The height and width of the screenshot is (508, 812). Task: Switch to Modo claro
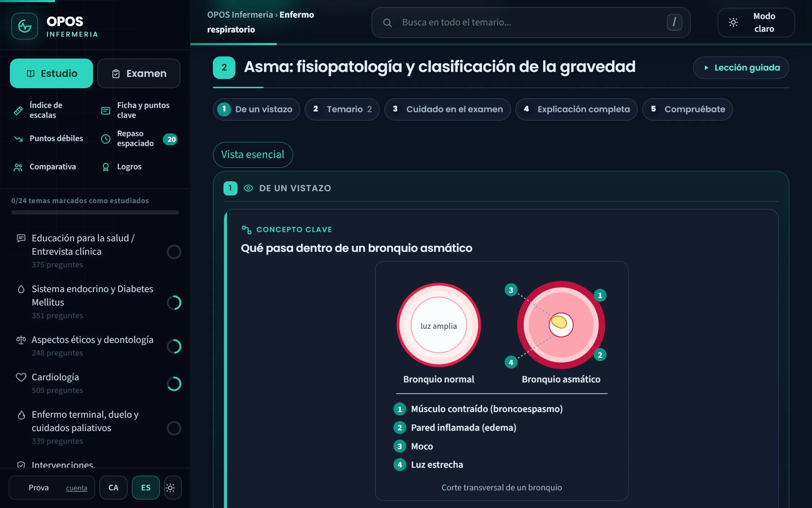pos(756,23)
